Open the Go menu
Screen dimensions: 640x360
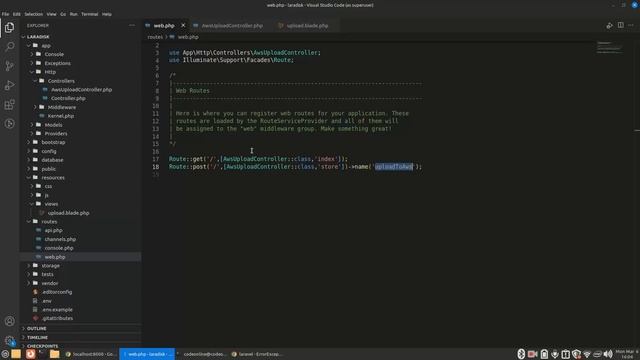tap(63, 14)
